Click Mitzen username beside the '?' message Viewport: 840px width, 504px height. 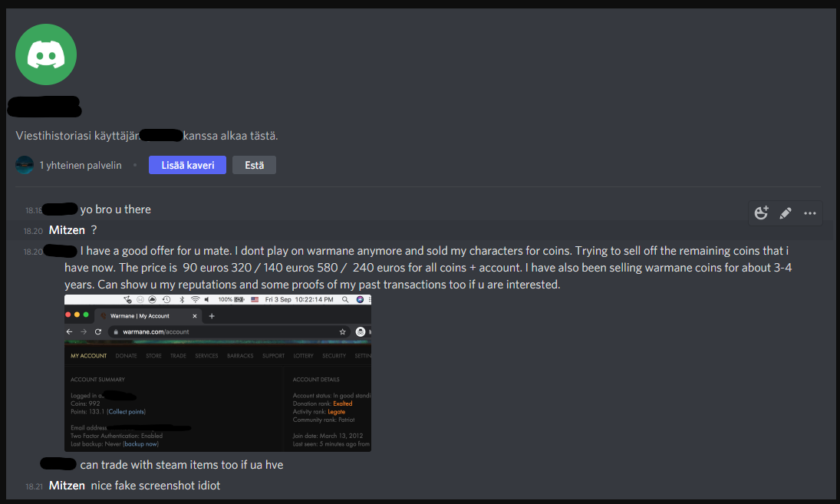[x=67, y=230]
